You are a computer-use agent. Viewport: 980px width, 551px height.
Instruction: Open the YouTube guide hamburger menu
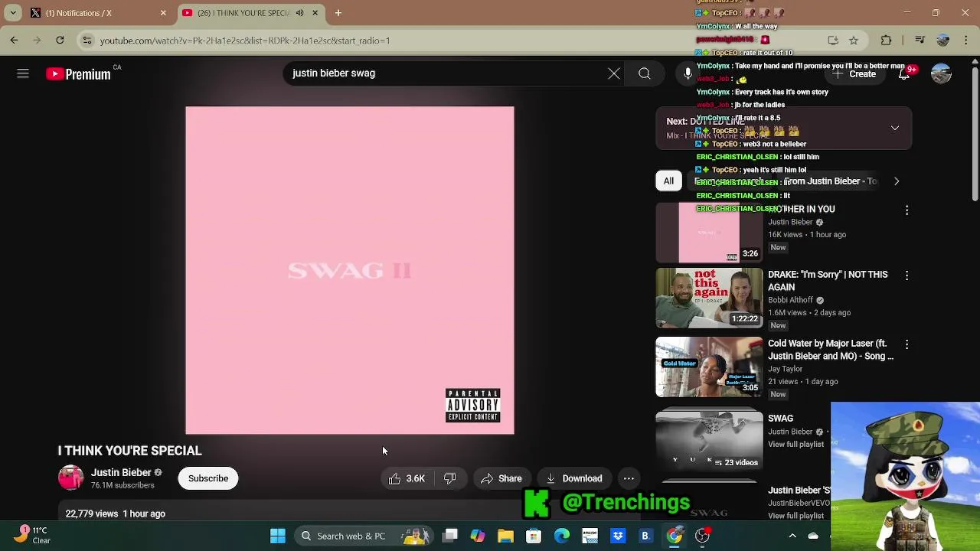[23, 73]
